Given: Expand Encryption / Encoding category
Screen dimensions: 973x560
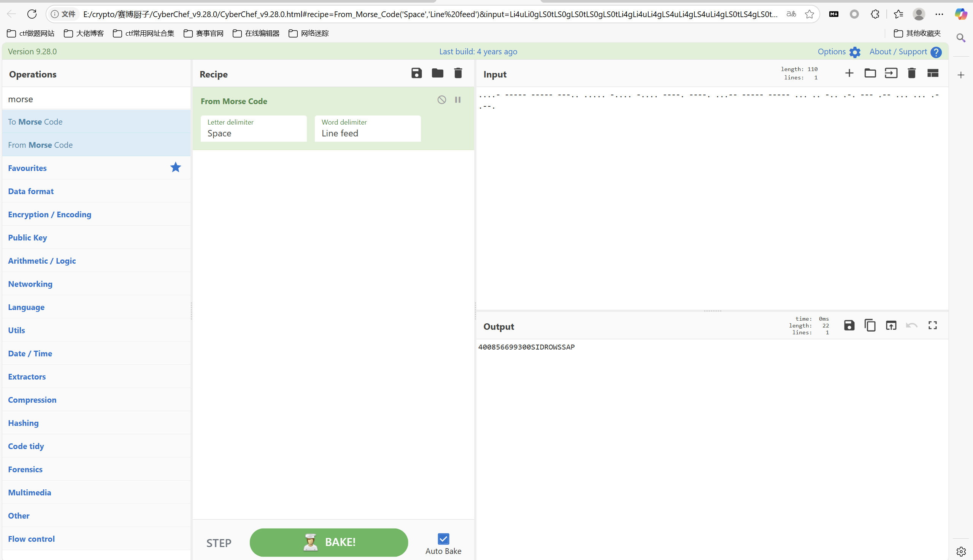Looking at the screenshot, I should (96, 214).
